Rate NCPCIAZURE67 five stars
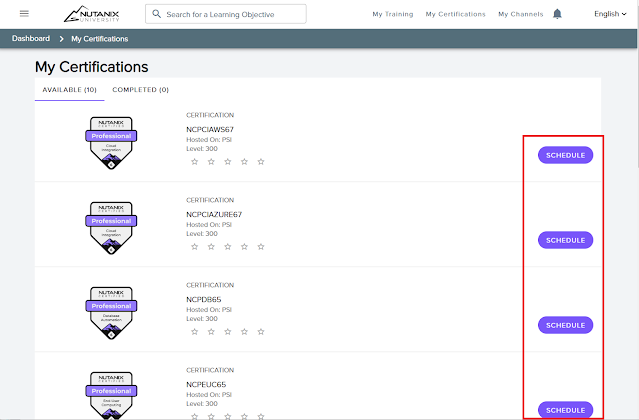Screen dimensions: 639x420 coord(261,247)
